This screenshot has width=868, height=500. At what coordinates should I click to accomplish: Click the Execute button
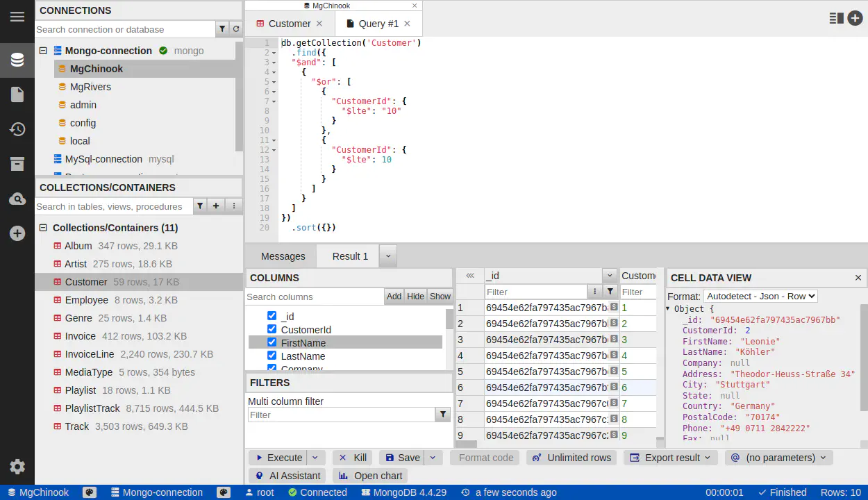pos(278,458)
